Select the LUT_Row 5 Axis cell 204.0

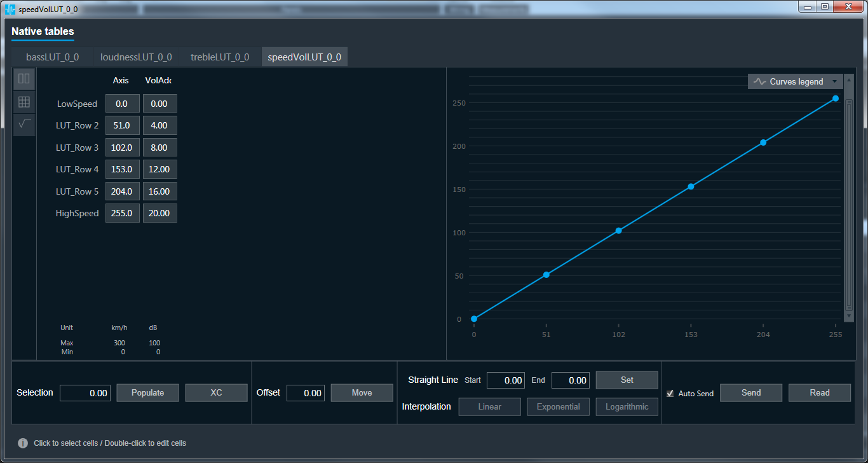tap(123, 191)
